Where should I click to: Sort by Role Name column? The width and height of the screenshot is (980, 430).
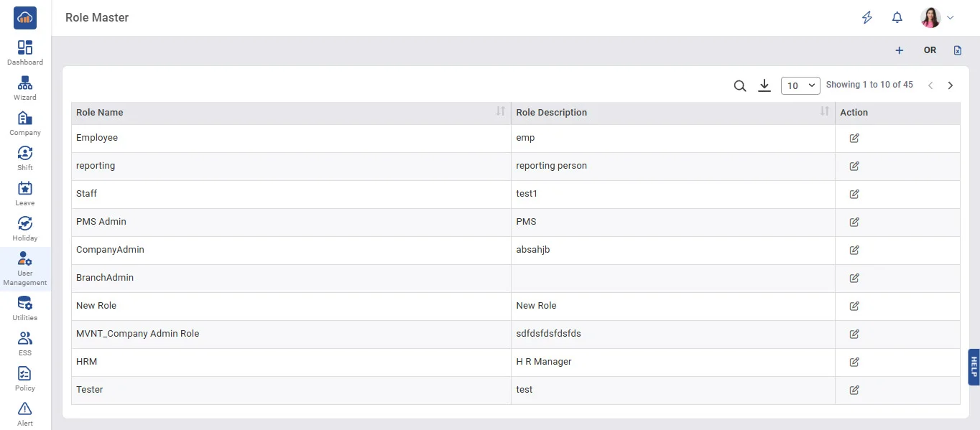(x=501, y=112)
